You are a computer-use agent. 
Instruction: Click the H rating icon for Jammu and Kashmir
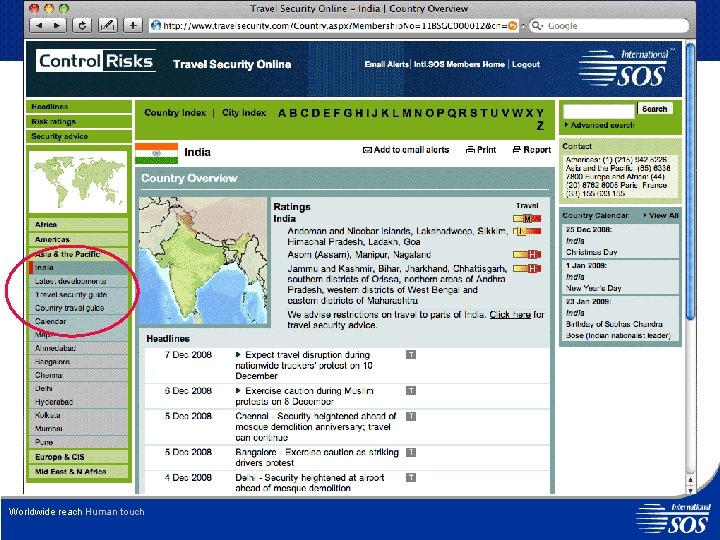(527, 269)
